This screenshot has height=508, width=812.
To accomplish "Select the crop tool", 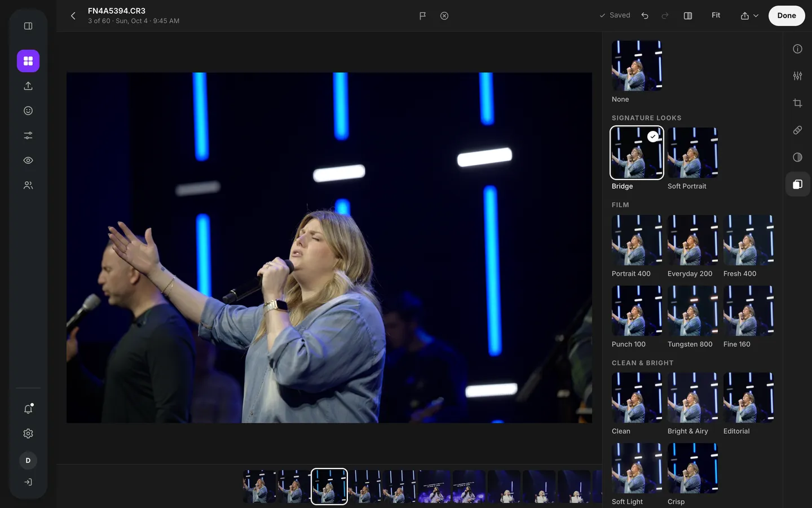I will coord(797,103).
